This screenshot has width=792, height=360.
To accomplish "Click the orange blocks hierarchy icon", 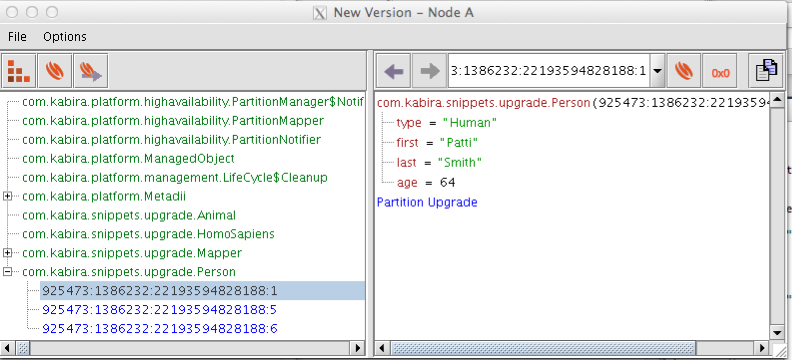I will click(19, 71).
